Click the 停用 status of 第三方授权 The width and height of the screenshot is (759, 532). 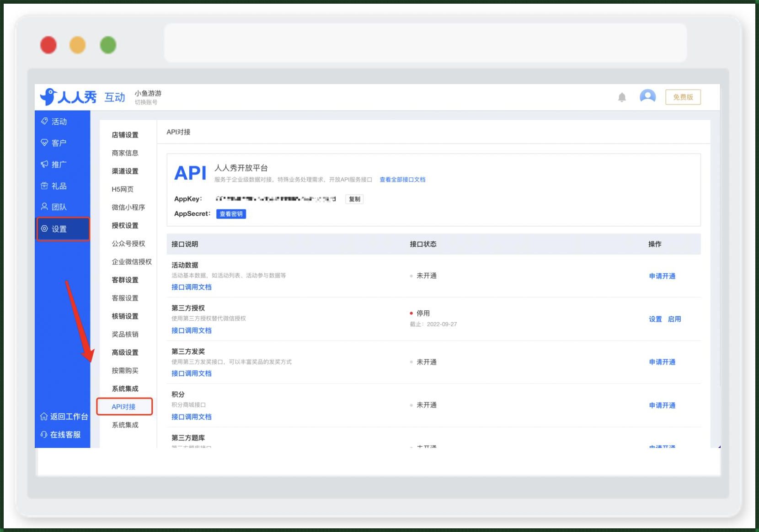click(x=420, y=313)
